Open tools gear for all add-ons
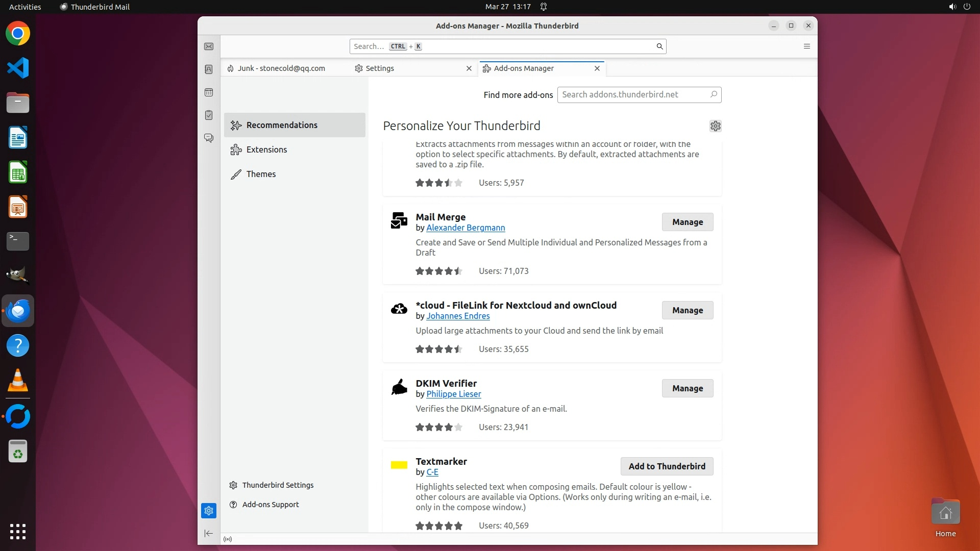The height and width of the screenshot is (551, 980). pyautogui.click(x=716, y=126)
